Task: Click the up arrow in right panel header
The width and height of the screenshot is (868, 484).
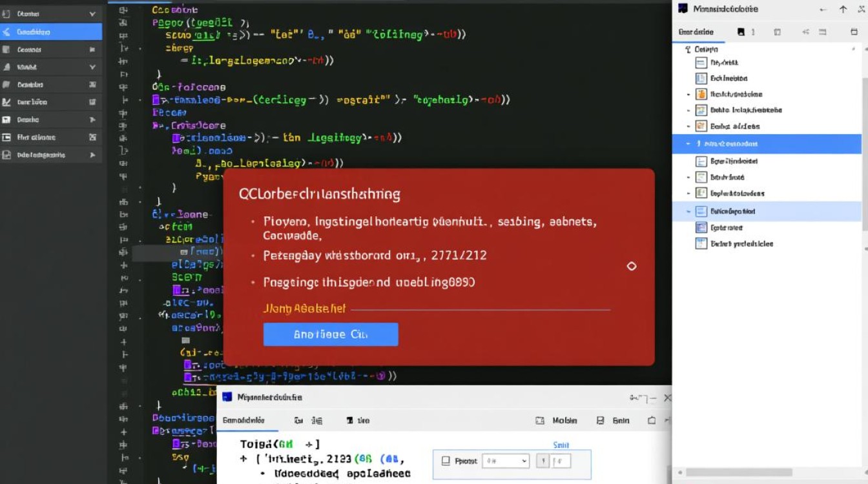Action: coord(843,9)
